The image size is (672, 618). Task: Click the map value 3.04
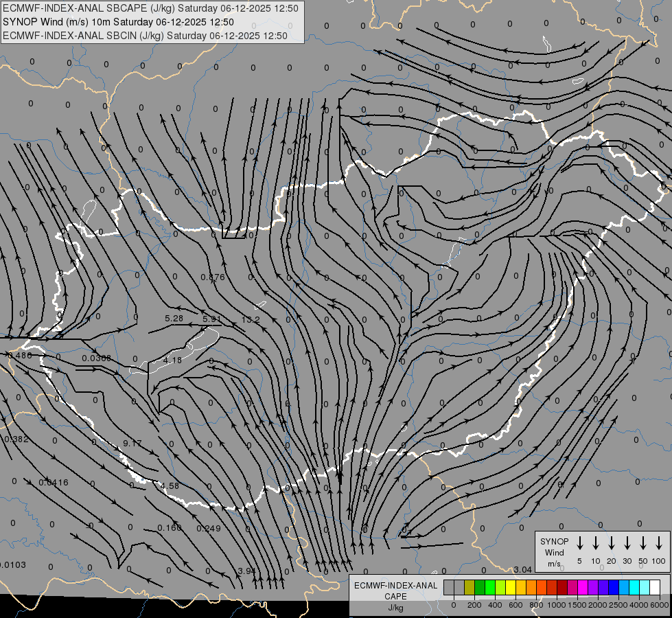(523, 569)
